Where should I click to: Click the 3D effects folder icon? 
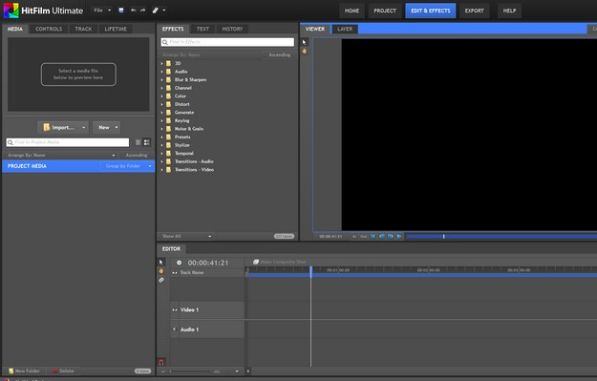[x=168, y=64]
